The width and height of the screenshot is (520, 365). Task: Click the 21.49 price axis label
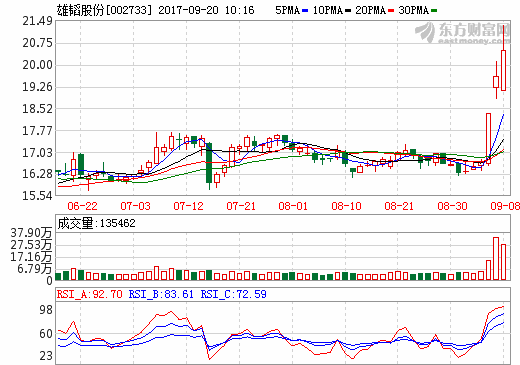[x=37, y=21]
